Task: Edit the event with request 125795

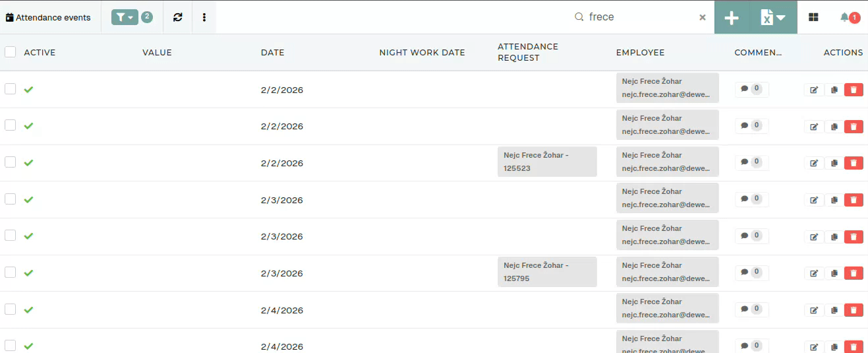Action: (814, 273)
